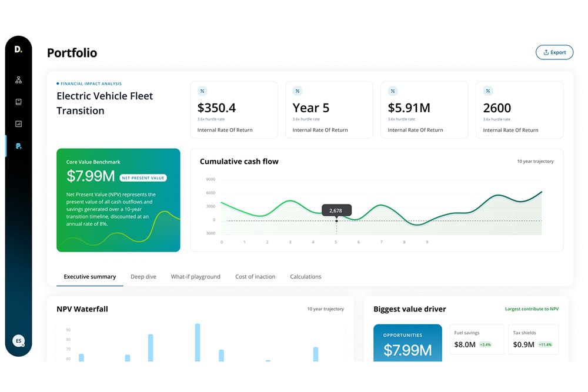Viewport: 588px width, 392px height.
Task: Open the book/library sidebar icon
Action: pos(18,102)
